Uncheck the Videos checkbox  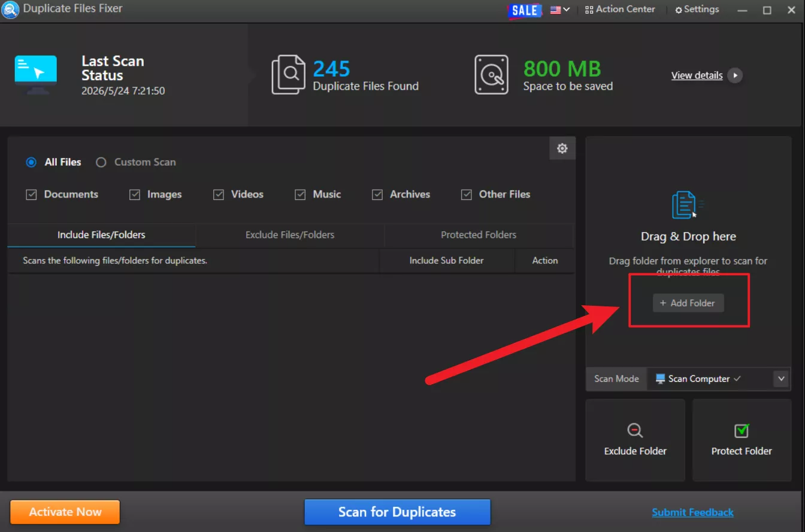tap(219, 194)
